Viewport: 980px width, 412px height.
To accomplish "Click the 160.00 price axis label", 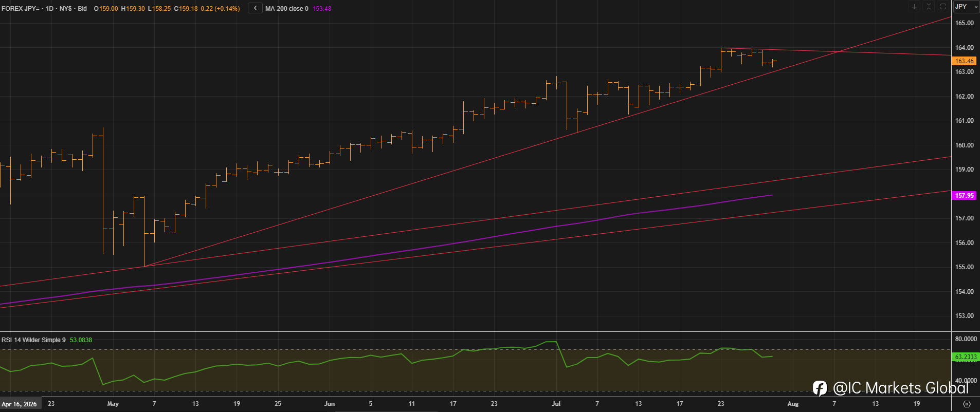I will click(964, 145).
